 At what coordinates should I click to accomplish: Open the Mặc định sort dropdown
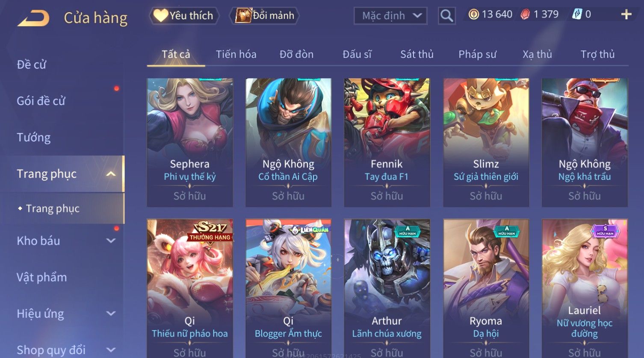point(390,16)
